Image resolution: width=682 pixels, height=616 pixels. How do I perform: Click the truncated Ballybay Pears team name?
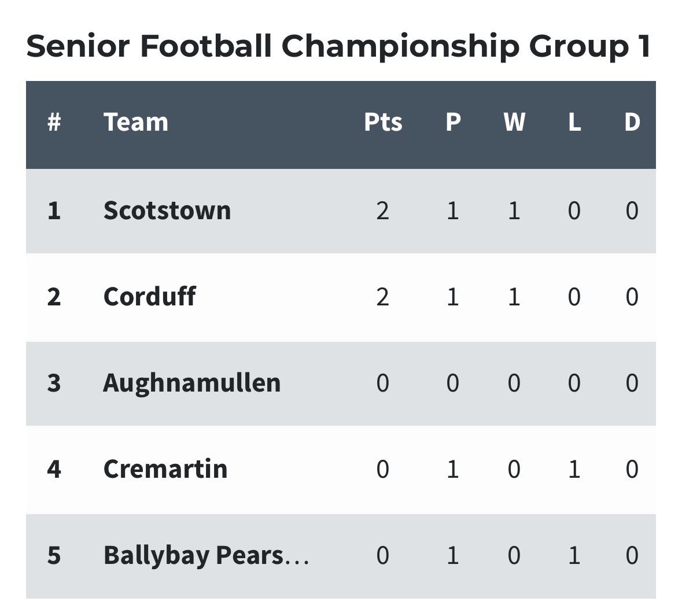206,555
